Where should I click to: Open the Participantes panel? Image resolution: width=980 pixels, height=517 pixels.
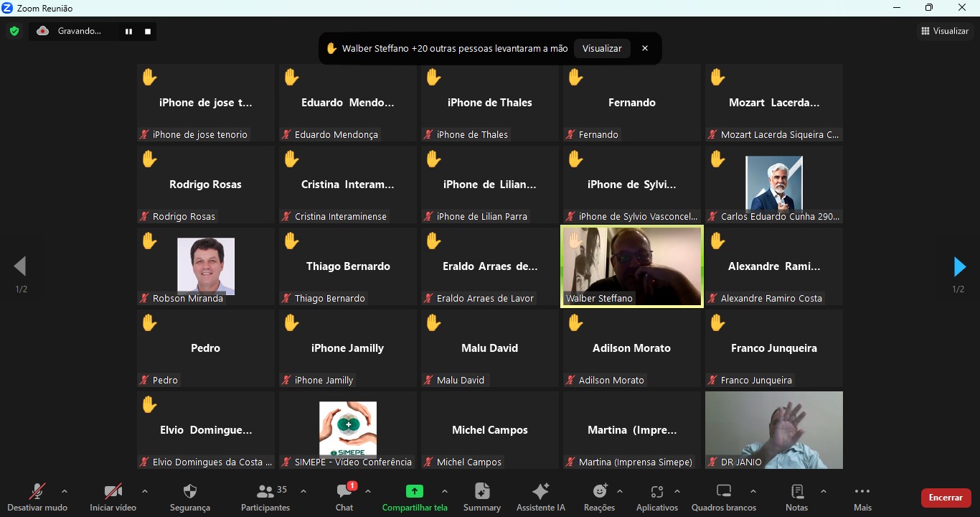pyautogui.click(x=265, y=497)
